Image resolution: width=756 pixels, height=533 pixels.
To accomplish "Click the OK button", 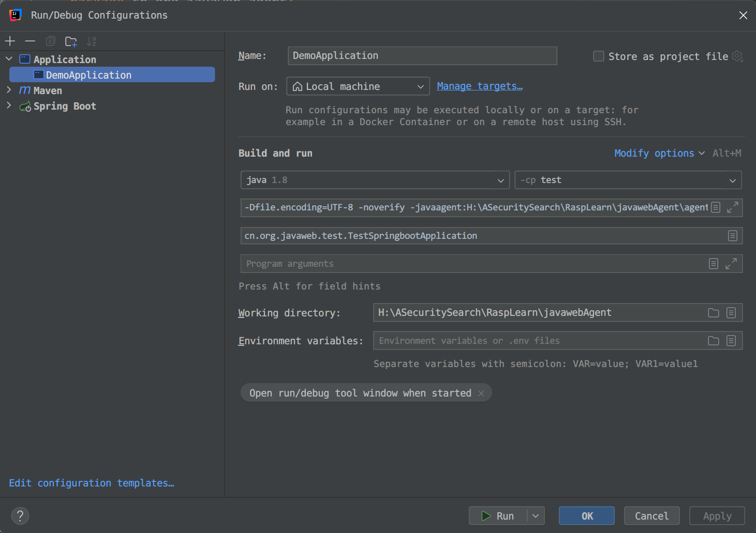I will point(587,516).
